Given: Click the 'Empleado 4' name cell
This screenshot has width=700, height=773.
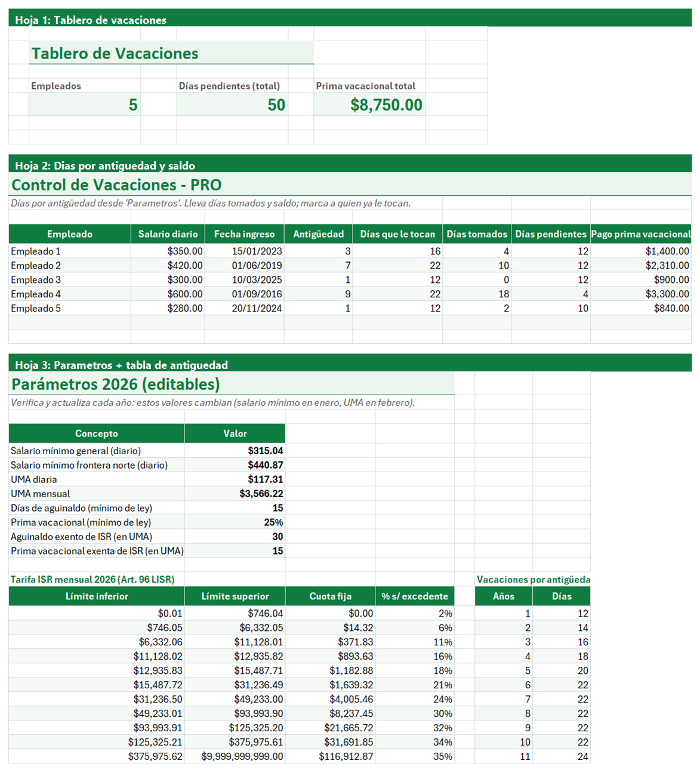Looking at the screenshot, I should pos(70,294).
